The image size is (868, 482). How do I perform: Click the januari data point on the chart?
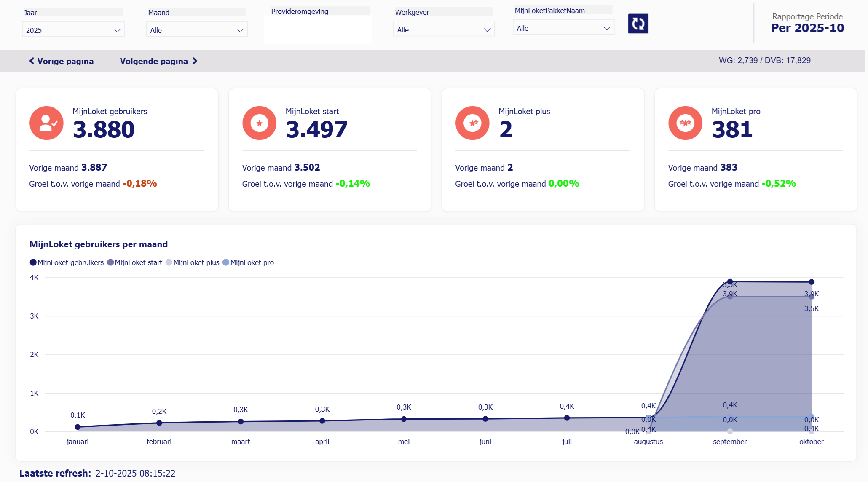click(78, 427)
